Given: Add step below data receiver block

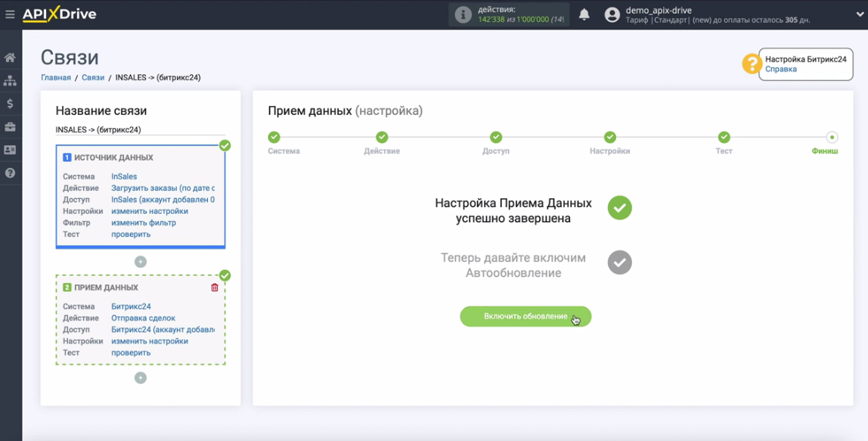Looking at the screenshot, I should tap(141, 378).
